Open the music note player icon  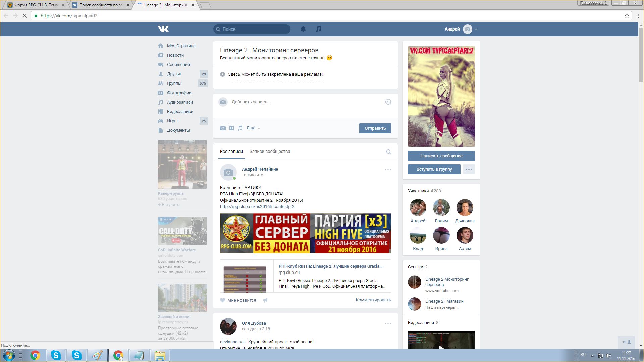pyautogui.click(x=318, y=29)
